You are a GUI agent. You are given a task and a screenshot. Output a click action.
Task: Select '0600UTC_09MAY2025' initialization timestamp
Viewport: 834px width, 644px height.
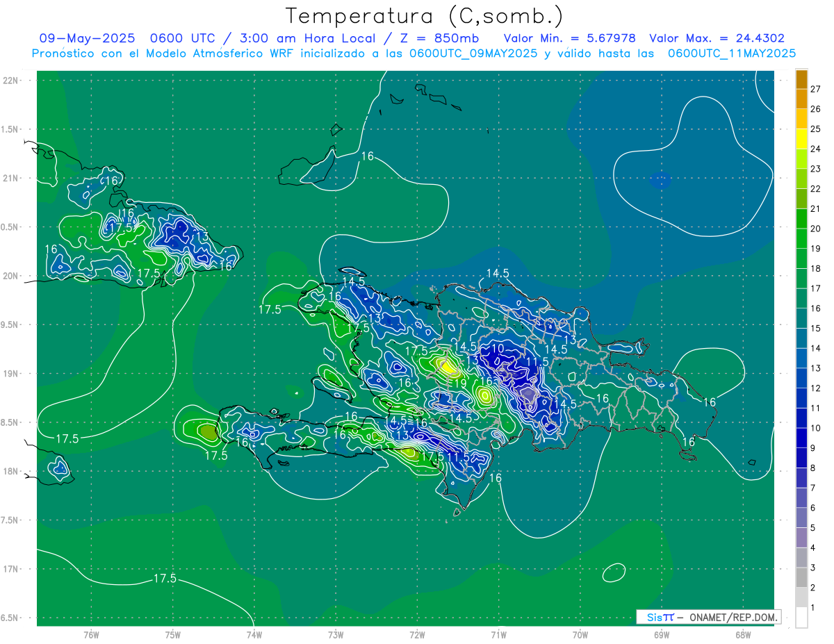pyautogui.click(x=473, y=53)
